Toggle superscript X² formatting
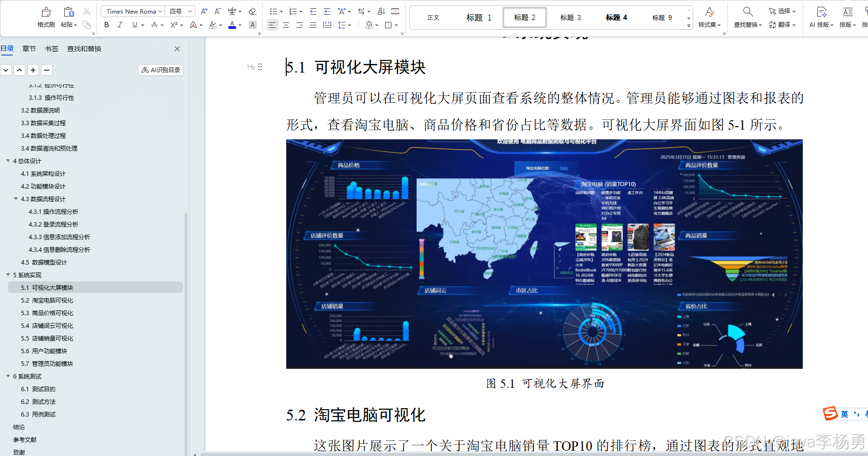Screen dimensions: 868x456 (174, 25)
